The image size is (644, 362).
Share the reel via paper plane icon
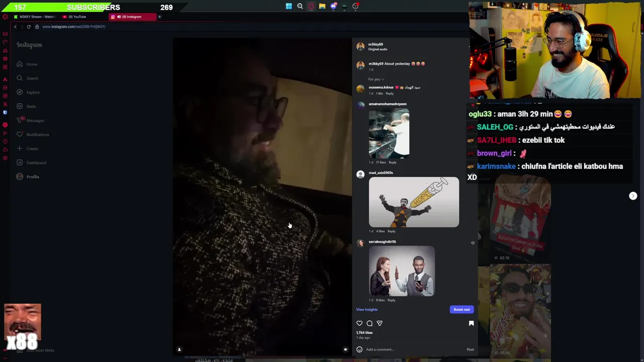pos(379,323)
